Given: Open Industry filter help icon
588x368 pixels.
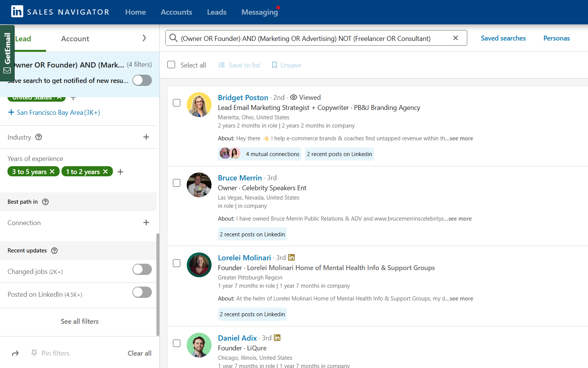Looking at the screenshot, I should tap(39, 137).
